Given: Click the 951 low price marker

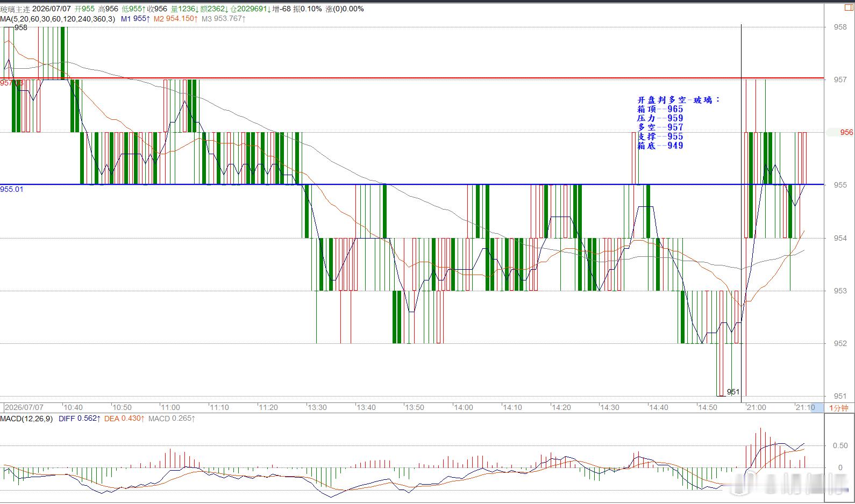Looking at the screenshot, I should [x=733, y=392].
